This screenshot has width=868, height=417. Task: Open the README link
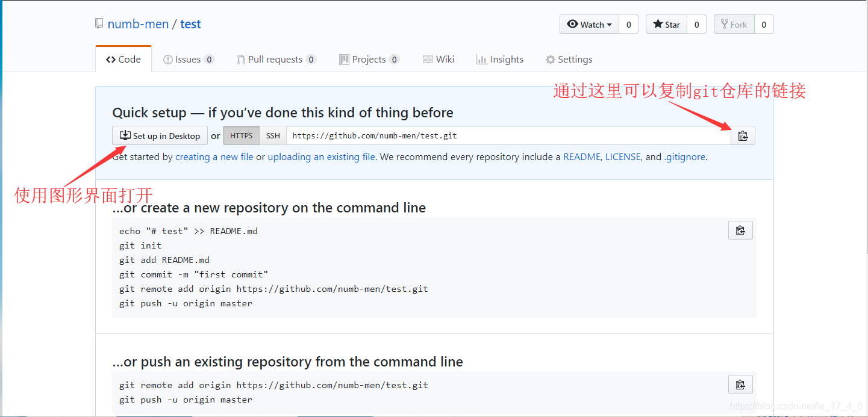click(581, 157)
